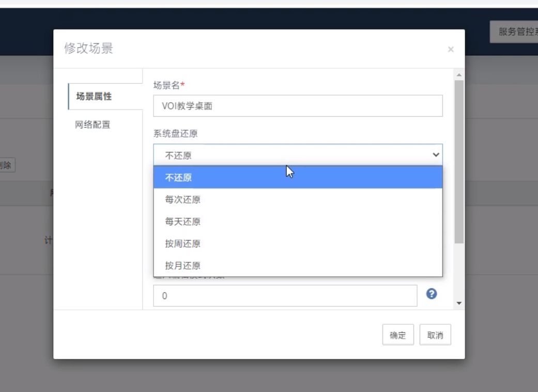This screenshot has height=392, width=538.
Task: Click the dialog's vertical scrollbar thumb
Action: (x=459, y=160)
